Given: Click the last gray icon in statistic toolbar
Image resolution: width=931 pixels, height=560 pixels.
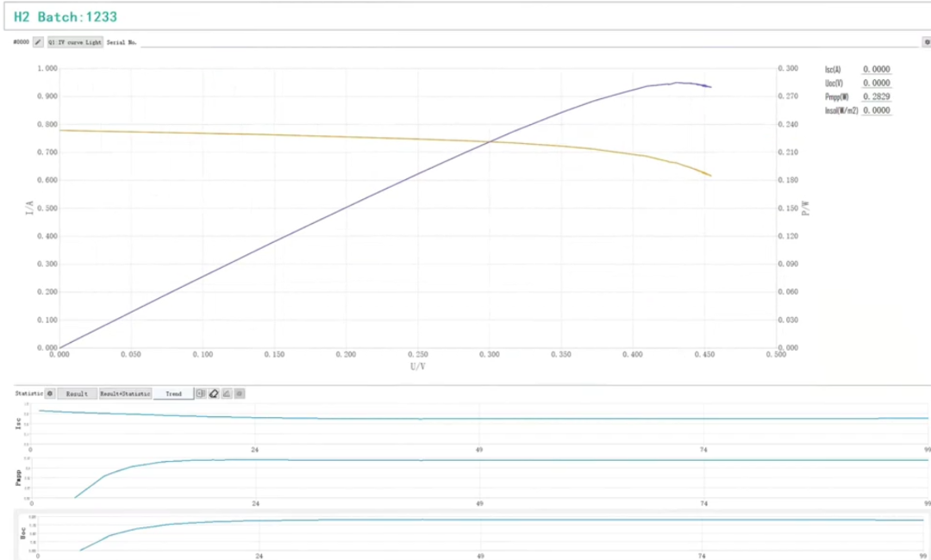Looking at the screenshot, I should click(x=240, y=393).
